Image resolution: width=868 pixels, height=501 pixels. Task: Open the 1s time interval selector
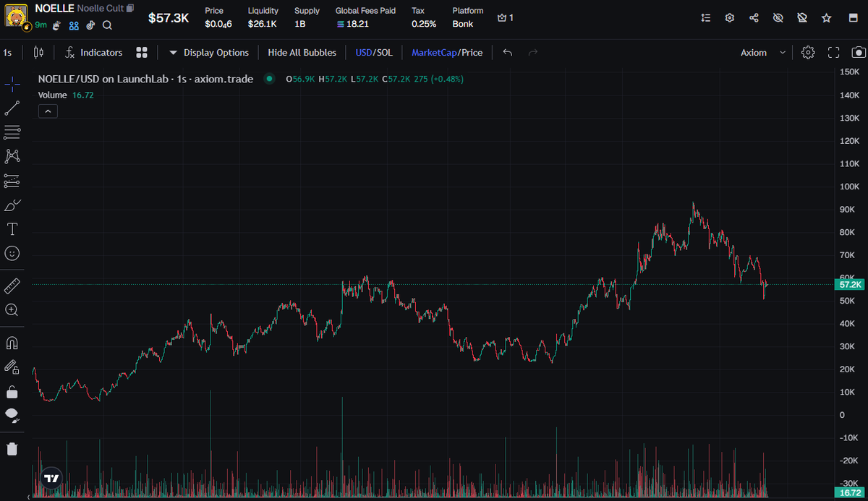[7, 53]
